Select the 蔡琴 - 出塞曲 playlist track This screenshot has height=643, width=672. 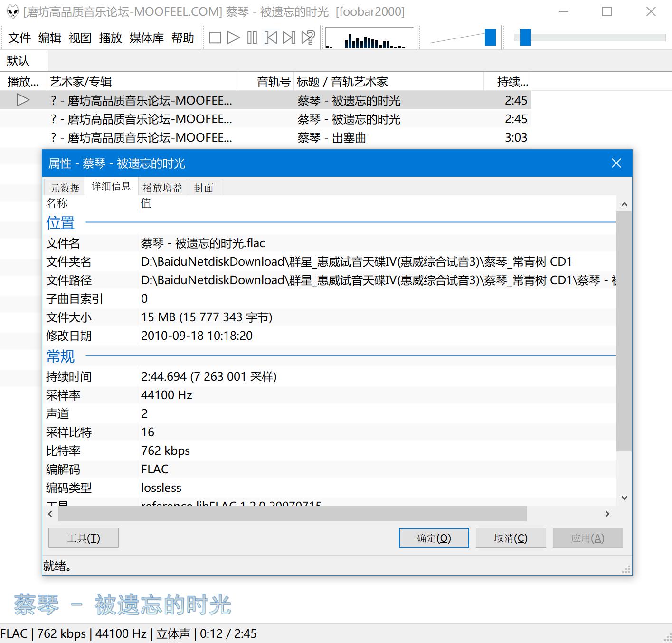tap(331, 138)
